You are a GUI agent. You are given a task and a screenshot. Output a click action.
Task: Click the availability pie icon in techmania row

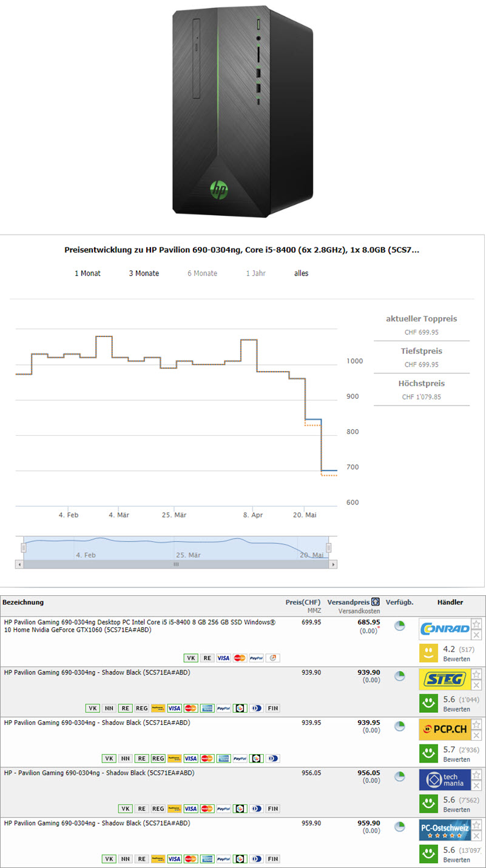pyautogui.click(x=399, y=776)
